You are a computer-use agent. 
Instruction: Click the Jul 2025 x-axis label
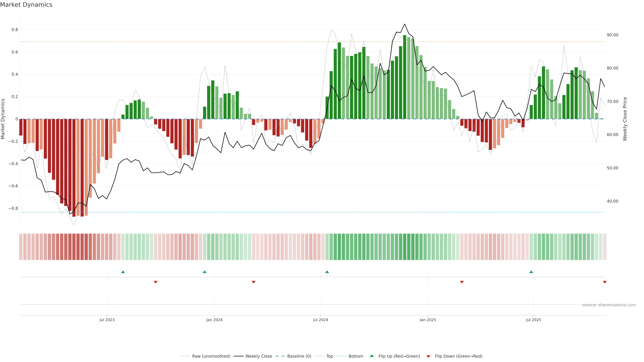(533, 320)
